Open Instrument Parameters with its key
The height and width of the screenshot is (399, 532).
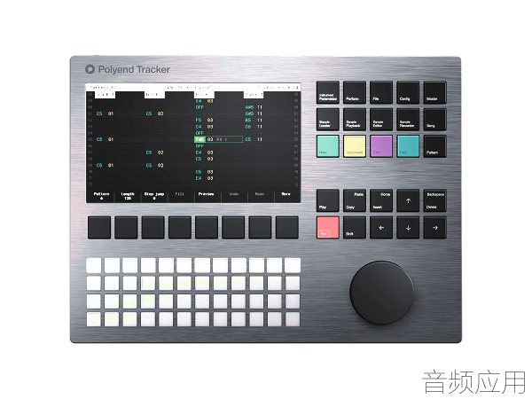pyautogui.click(x=328, y=92)
